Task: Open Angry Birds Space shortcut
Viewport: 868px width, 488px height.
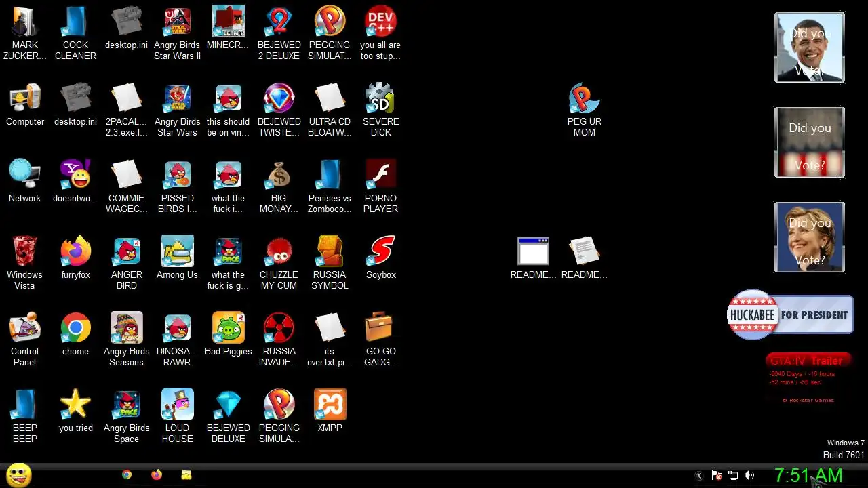Action: coord(127,417)
